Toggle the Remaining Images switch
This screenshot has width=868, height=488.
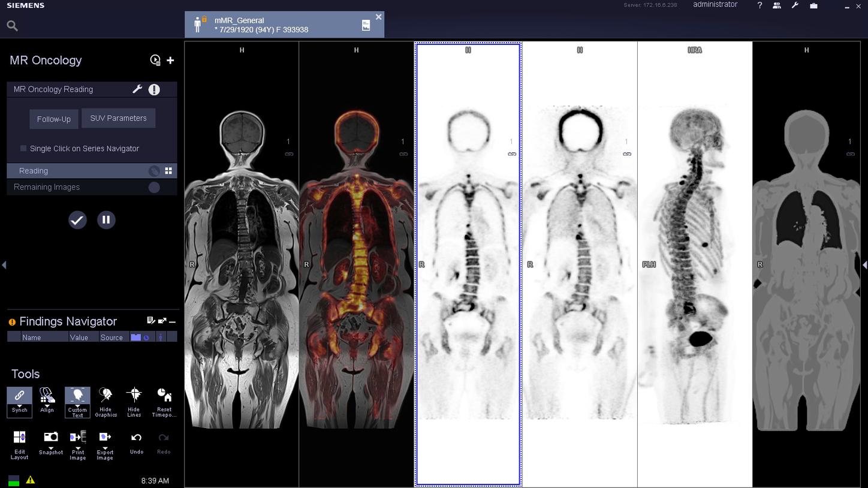155,186
